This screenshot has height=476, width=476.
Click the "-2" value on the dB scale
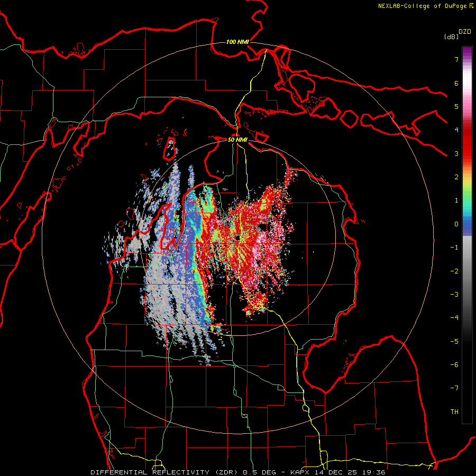tap(454, 271)
